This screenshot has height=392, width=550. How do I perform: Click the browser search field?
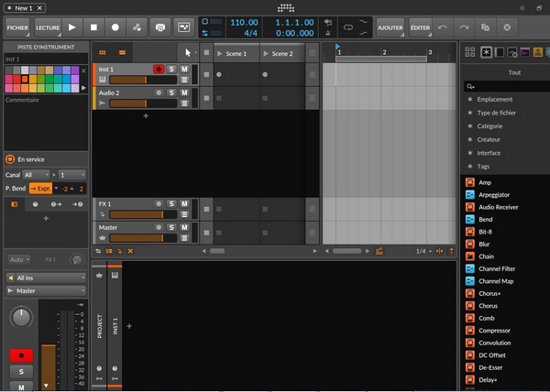(x=508, y=86)
